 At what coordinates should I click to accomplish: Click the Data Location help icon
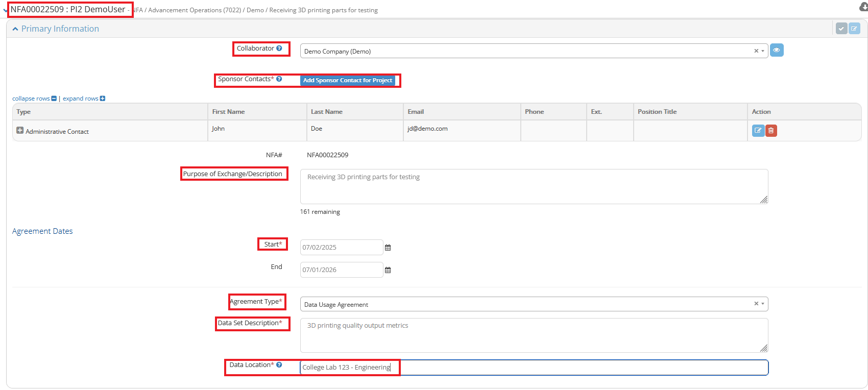279,365
